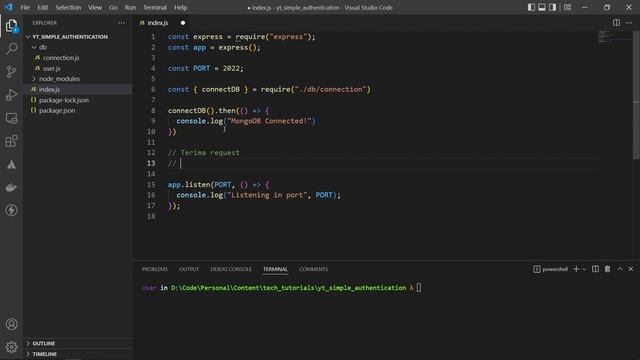Viewport: 640px width, 360px height.
Task: Switch to the COMMENTS panel tab
Action: [x=313, y=269]
